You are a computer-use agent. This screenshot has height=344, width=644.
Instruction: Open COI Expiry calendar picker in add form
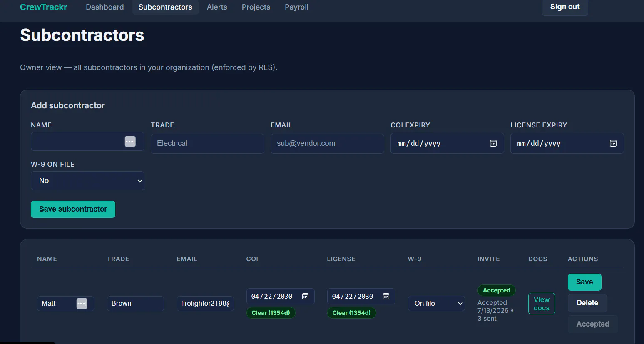(x=493, y=143)
